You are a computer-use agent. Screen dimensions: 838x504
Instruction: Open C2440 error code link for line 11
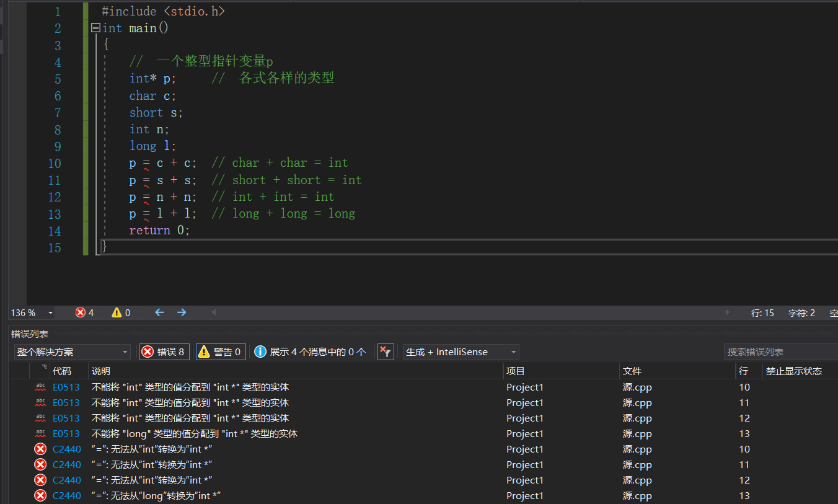(67, 464)
